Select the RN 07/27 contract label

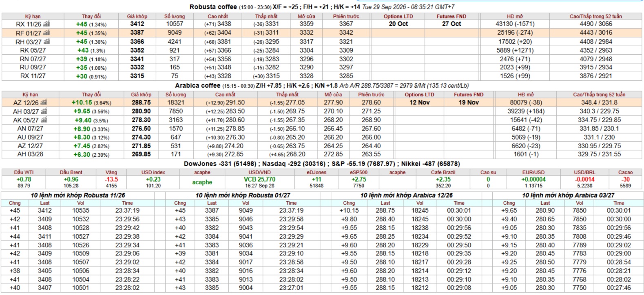[x=33, y=59]
